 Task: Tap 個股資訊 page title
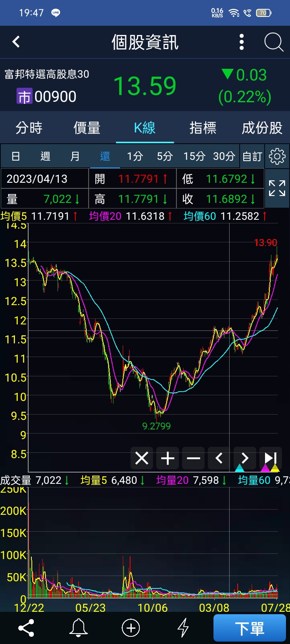(145, 42)
